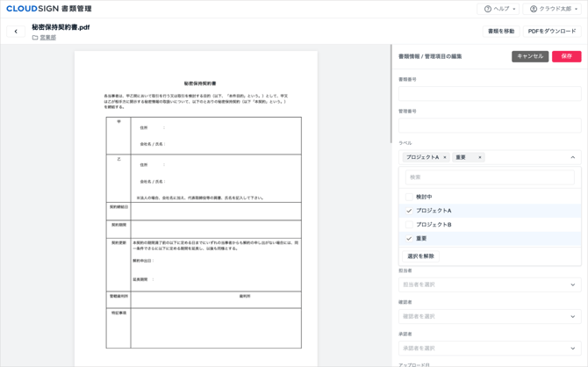Collapse the ラベル dropdown with the chevron

tap(572, 158)
